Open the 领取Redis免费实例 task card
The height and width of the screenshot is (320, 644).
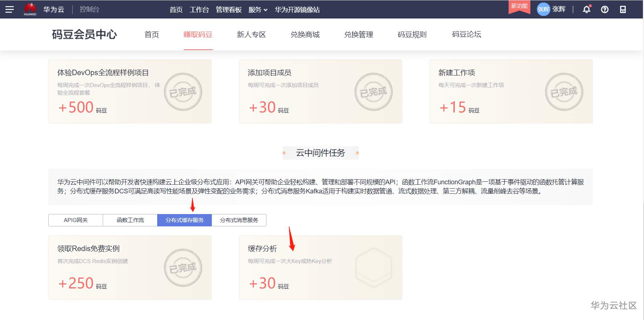(130, 268)
